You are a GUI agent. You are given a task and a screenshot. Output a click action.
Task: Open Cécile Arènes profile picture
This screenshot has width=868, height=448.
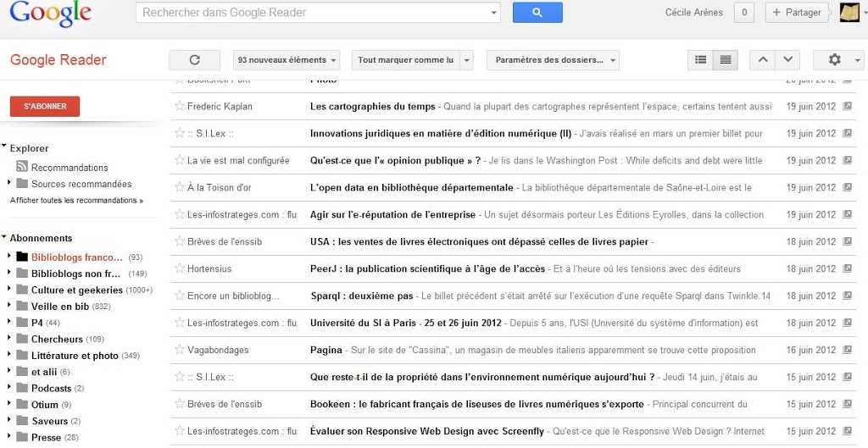point(849,12)
